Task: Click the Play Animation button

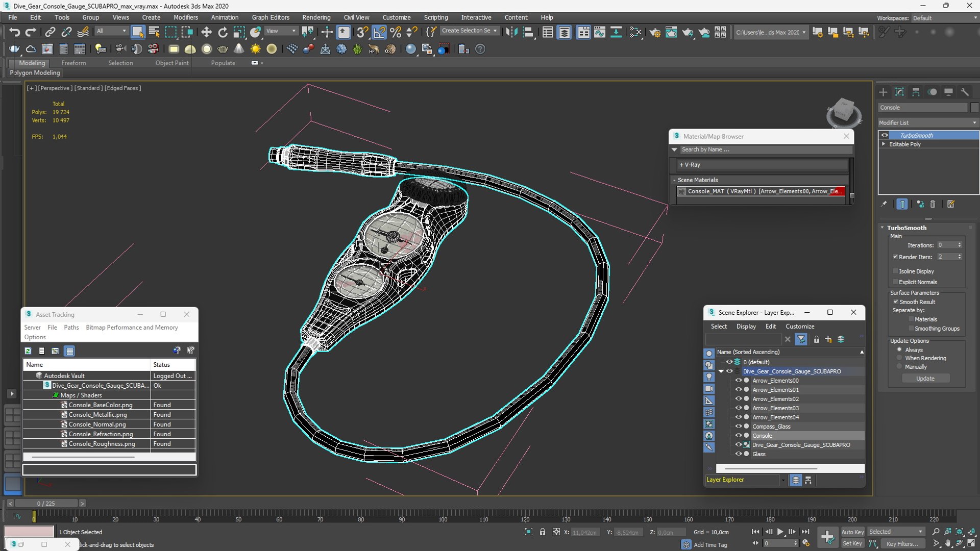Action: [780, 532]
